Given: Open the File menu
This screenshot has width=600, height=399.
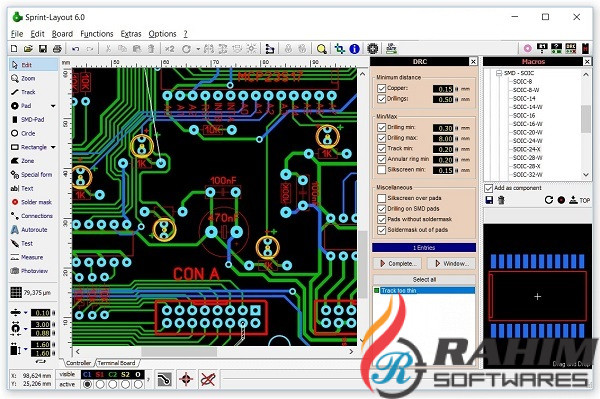Looking at the screenshot, I should tap(17, 34).
